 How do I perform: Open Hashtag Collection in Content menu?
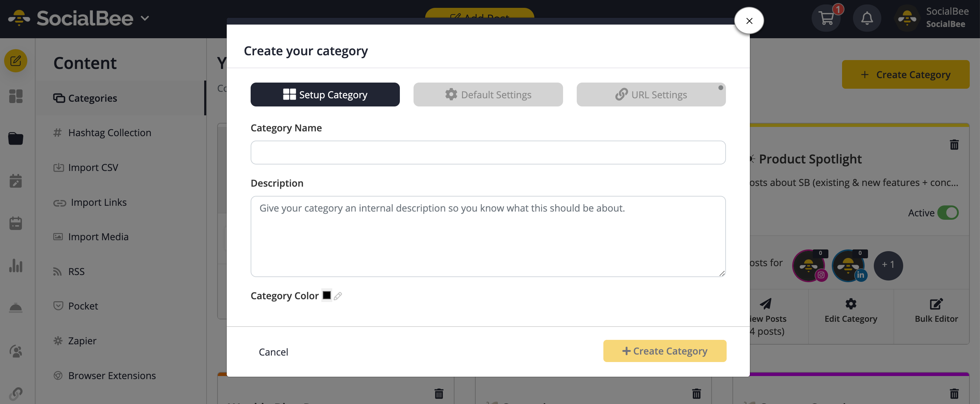tap(110, 133)
